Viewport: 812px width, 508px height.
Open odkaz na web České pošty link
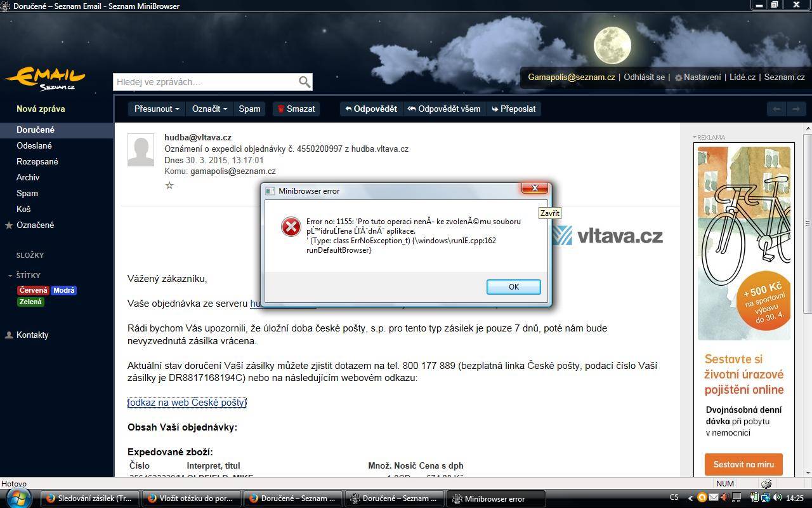[x=187, y=403]
